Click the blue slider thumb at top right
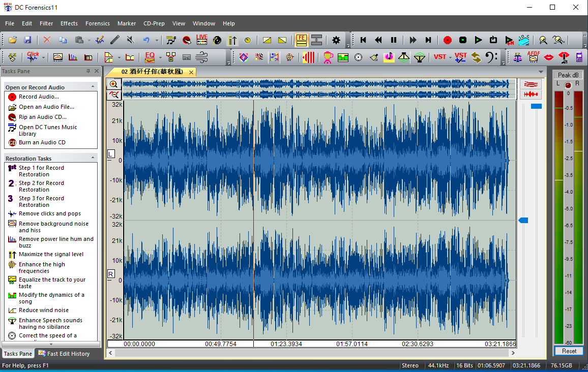Screen dimensions: 588x372 click(536, 106)
